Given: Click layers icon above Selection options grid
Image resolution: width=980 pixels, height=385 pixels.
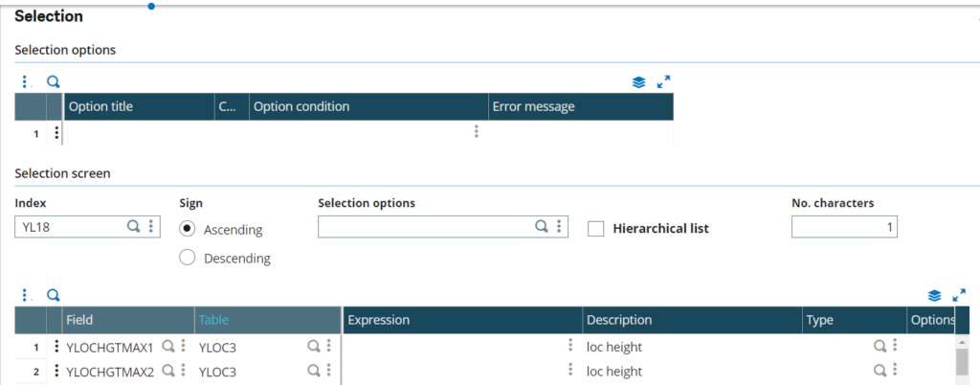Looking at the screenshot, I should click(639, 82).
